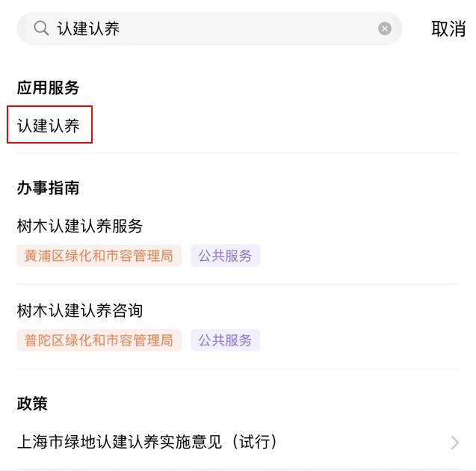Focus the empty area of the search field
The width and height of the screenshot is (476, 471).
[247, 28]
